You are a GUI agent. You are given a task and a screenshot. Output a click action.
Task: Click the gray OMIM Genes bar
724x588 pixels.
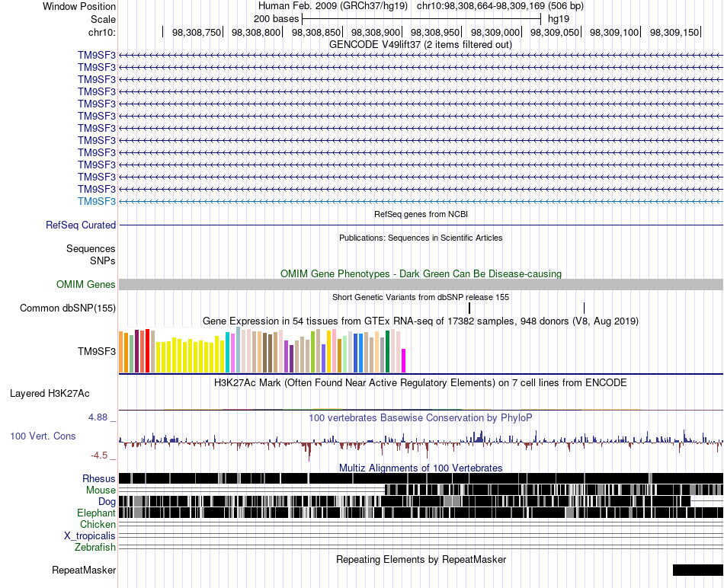(x=421, y=284)
